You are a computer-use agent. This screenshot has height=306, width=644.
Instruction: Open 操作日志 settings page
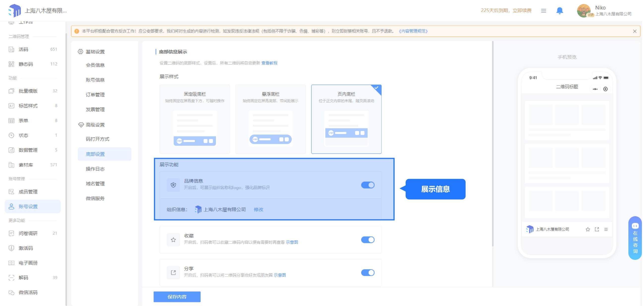coord(95,169)
